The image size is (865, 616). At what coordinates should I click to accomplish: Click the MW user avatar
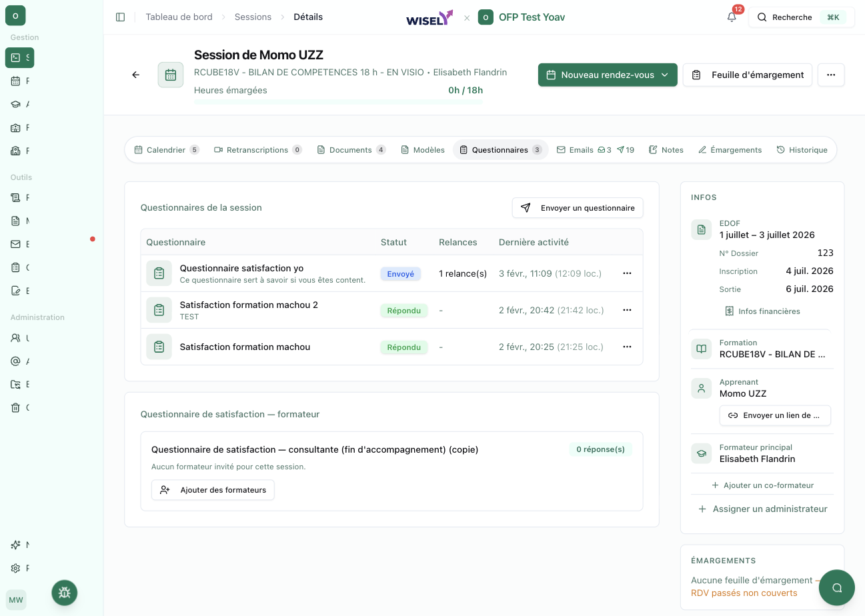(16, 600)
